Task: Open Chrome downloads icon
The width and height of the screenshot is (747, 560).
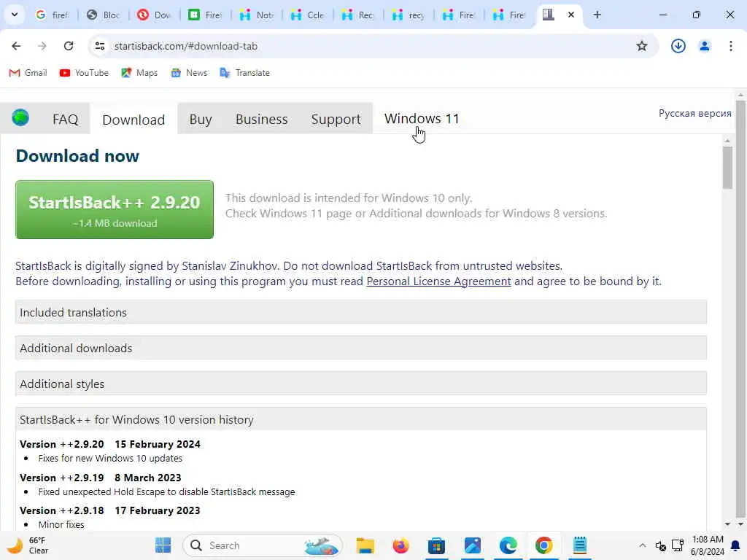Action: [x=678, y=46]
